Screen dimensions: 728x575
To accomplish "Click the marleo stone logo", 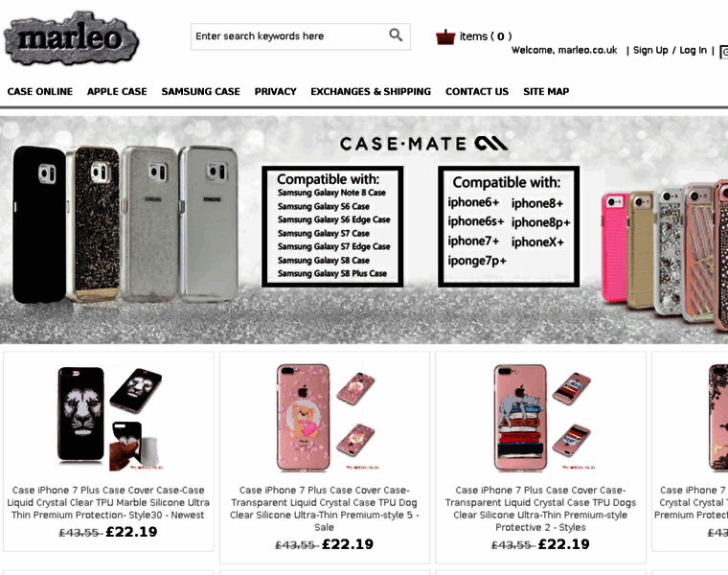I will 71,38.
